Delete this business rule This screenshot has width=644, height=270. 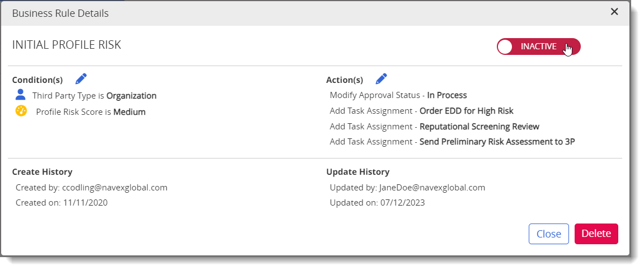[x=596, y=234]
